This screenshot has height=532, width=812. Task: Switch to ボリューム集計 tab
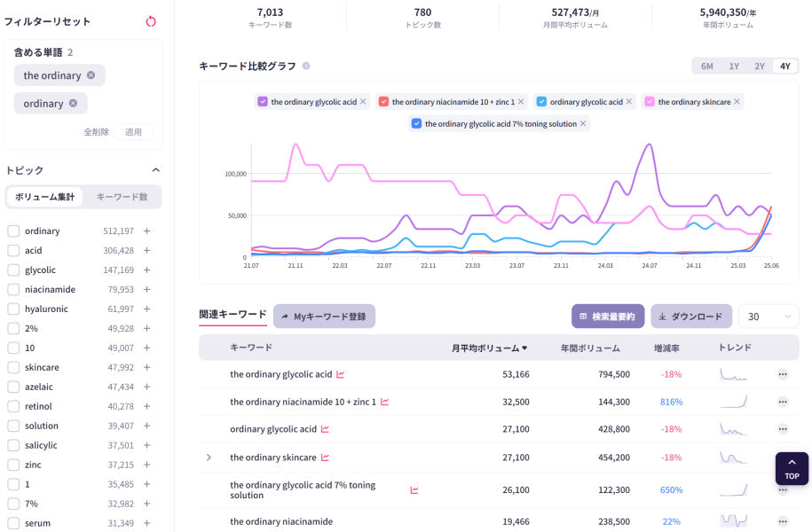click(44, 197)
